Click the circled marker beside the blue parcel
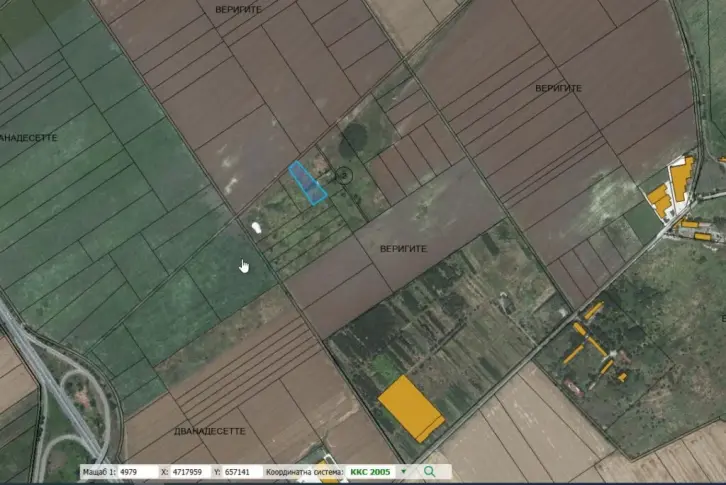726x485 pixels. (x=344, y=176)
